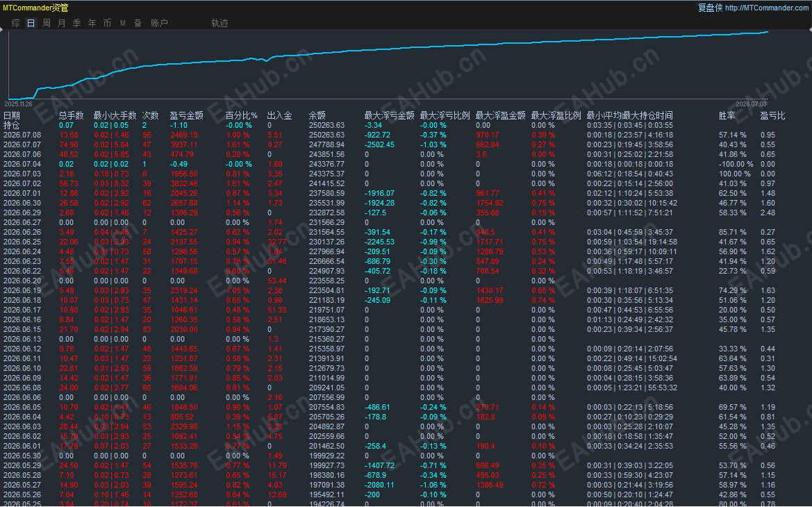Viewport: 812px width, 507px height.
Task: Click the 次数 column header
Action: tap(150, 115)
